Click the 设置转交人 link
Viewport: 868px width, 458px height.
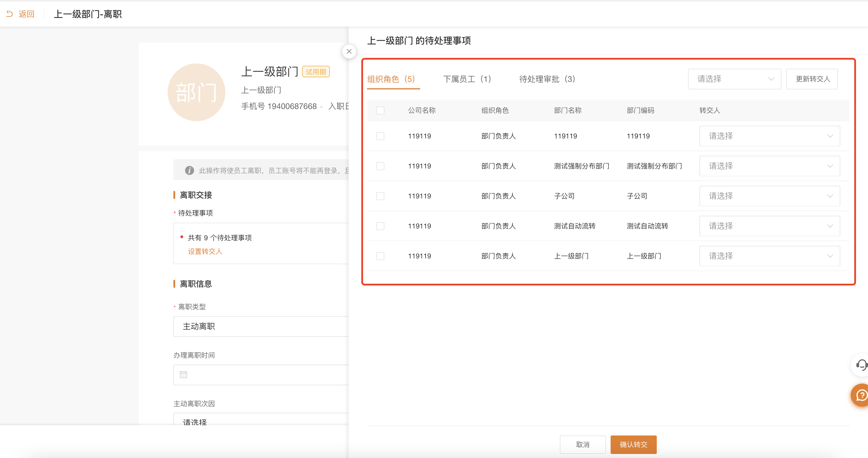pyautogui.click(x=205, y=251)
